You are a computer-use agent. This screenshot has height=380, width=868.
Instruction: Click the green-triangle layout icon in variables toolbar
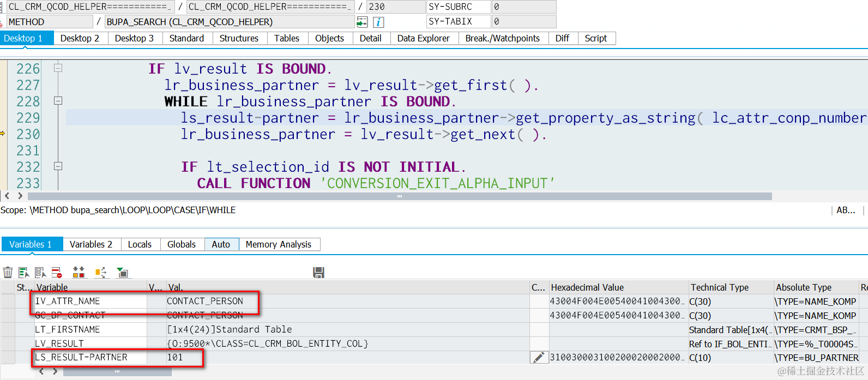[123, 272]
